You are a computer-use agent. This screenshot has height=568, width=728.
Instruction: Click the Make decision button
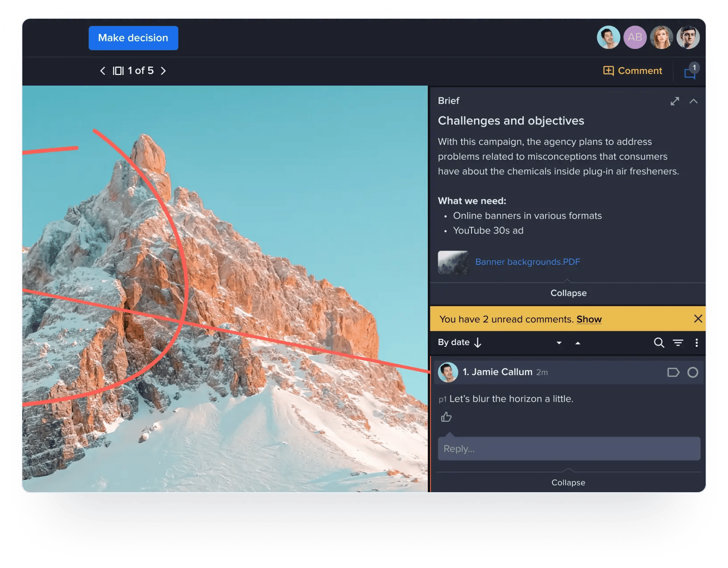[x=133, y=38]
